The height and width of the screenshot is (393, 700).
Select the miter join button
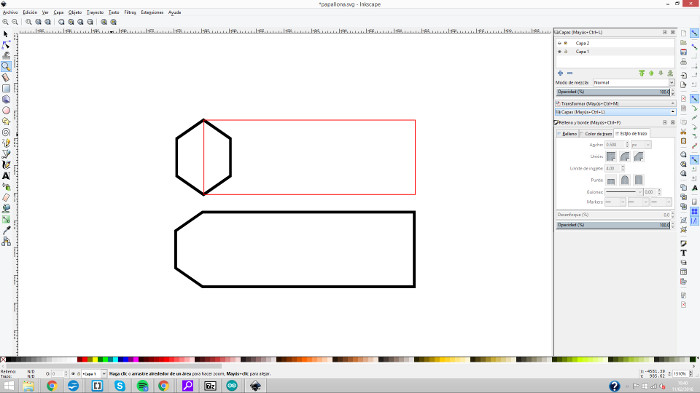pyautogui.click(x=611, y=156)
